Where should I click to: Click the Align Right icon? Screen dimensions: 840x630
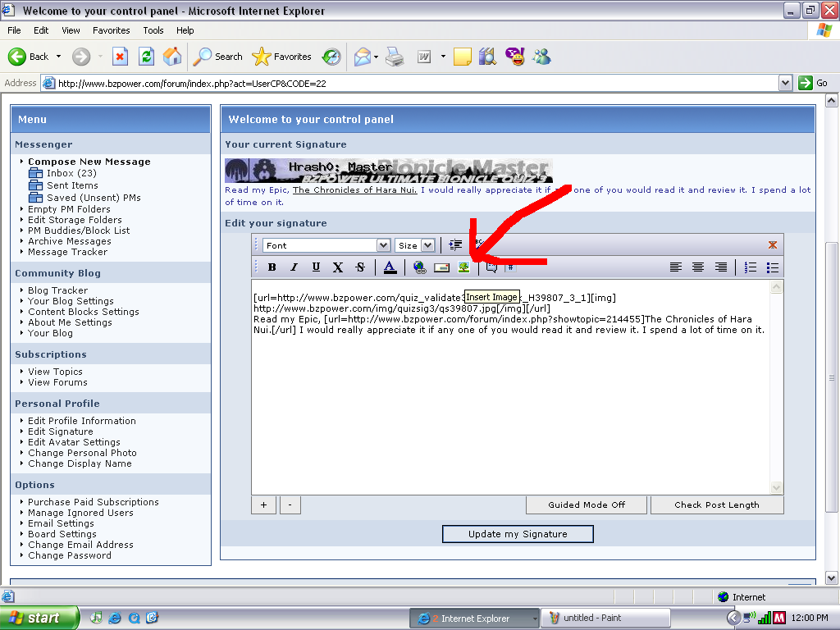(x=720, y=267)
